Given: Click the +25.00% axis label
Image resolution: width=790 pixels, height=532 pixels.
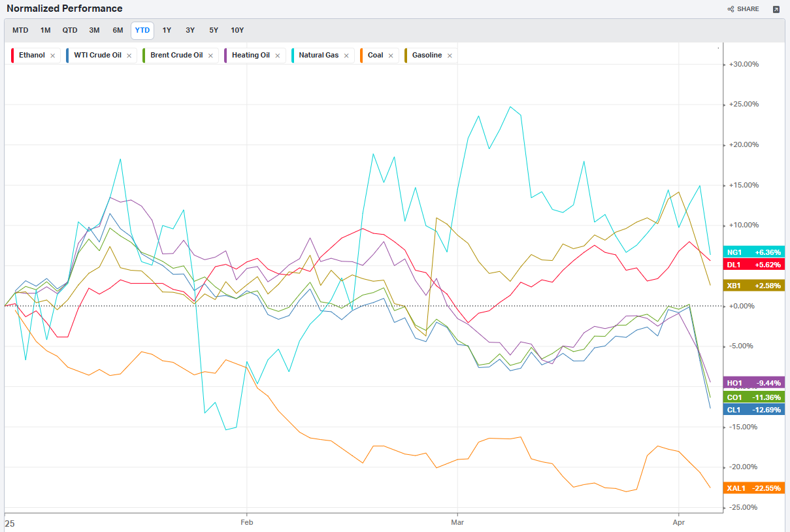Looking at the screenshot, I should click(x=744, y=105).
